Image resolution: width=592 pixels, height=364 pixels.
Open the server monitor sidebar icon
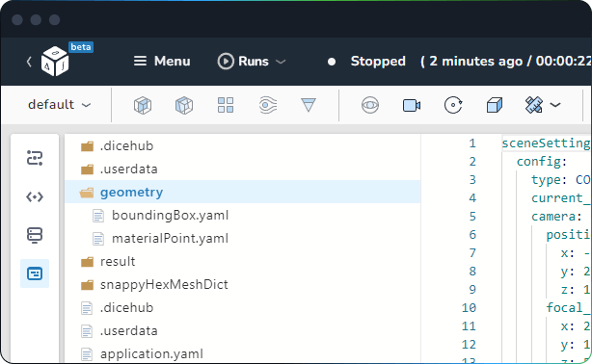(35, 235)
